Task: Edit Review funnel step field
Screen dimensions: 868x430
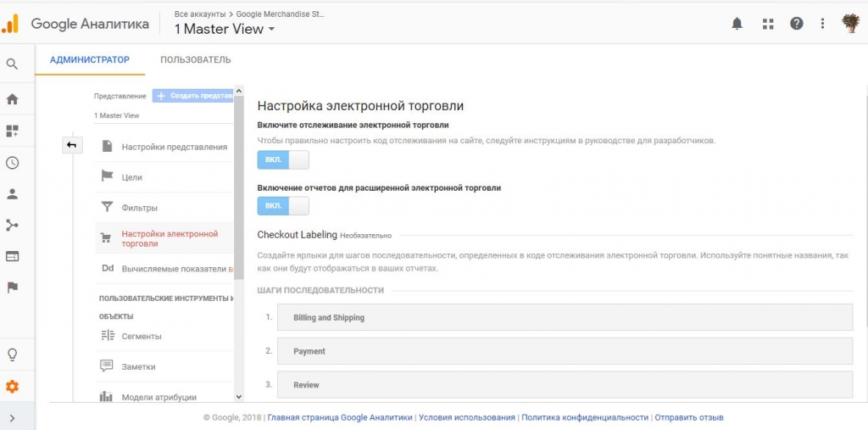Action: (565, 384)
